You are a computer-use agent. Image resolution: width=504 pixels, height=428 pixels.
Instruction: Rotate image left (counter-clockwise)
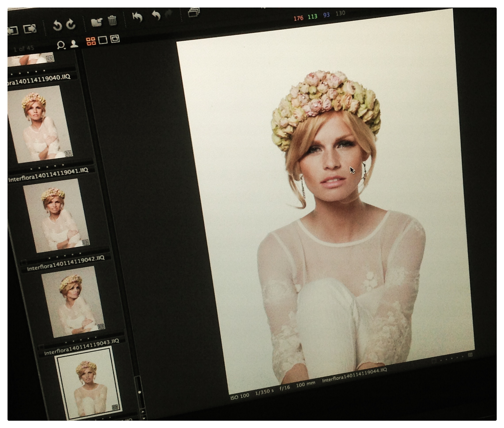tap(57, 26)
